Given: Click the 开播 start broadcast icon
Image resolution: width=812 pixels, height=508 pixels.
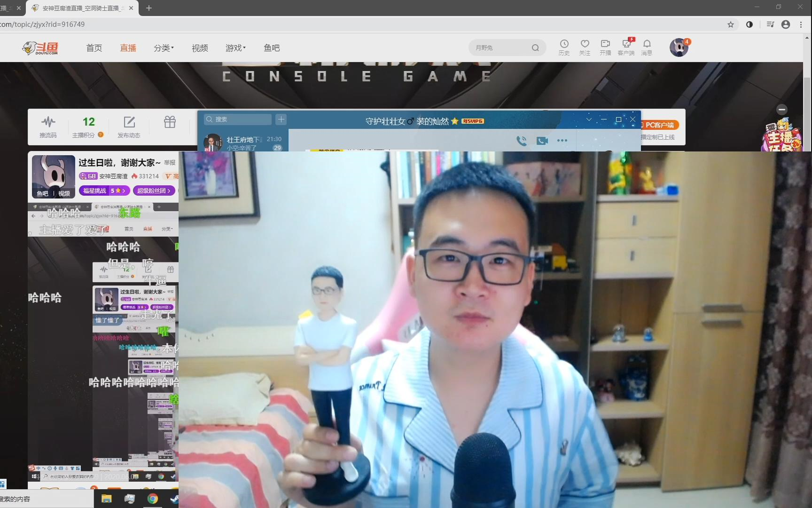Looking at the screenshot, I should [605, 47].
